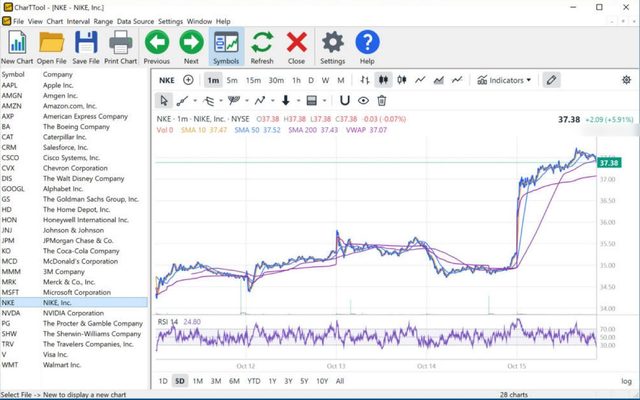Image resolution: width=640 pixels, height=400 pixels.
Task: Select the line chart style icon
Action: (x=420, y=80)
